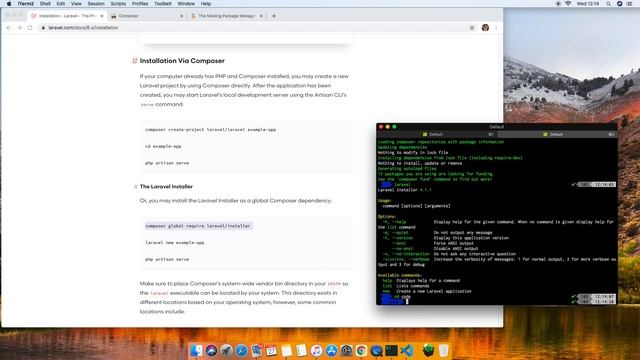Open Calendar from the Dock
This screenshot has height=360, width=640.
click(271, 350)
